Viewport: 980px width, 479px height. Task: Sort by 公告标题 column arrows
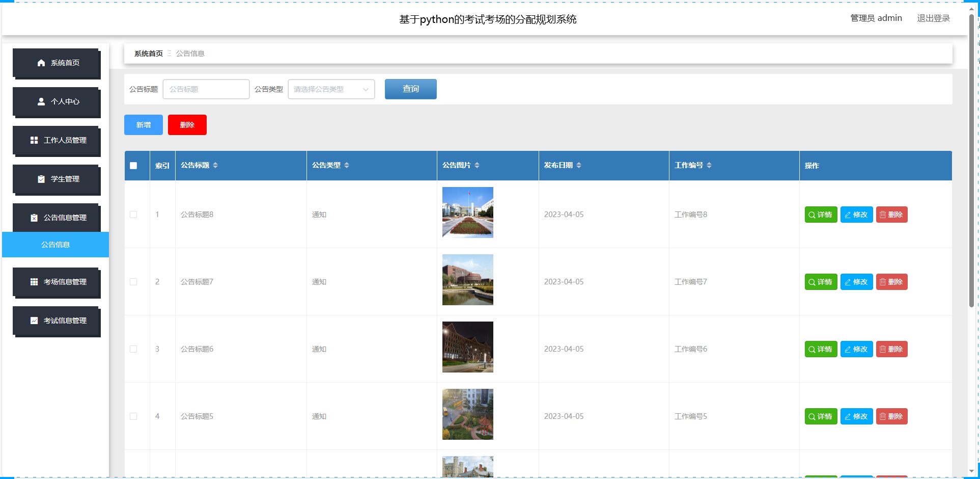pyautogui.click(x=215, y=165)
